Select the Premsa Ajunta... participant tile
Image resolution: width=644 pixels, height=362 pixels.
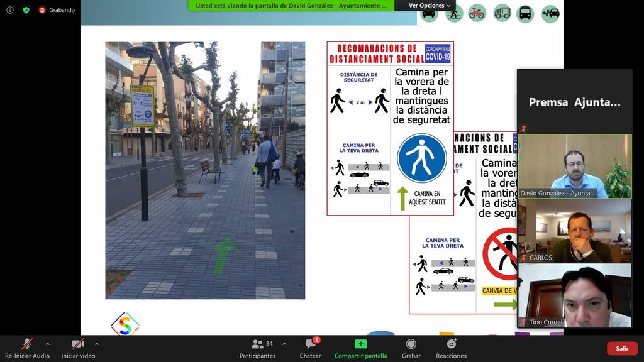pyautogui.click(x=575, y=101)
